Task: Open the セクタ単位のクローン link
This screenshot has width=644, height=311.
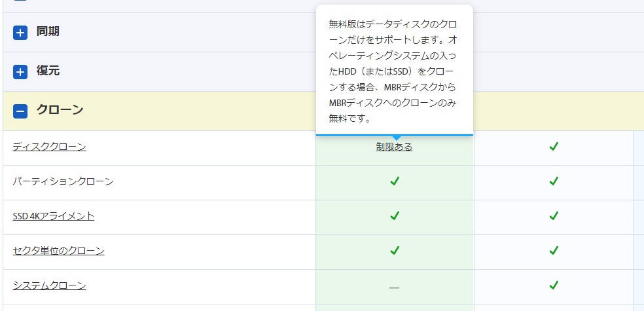Action: 58,251
